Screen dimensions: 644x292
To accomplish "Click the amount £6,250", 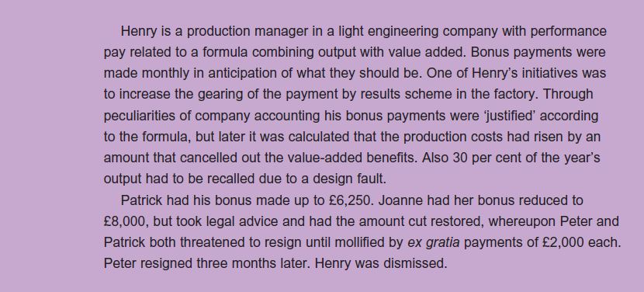I will pos(351,200).
